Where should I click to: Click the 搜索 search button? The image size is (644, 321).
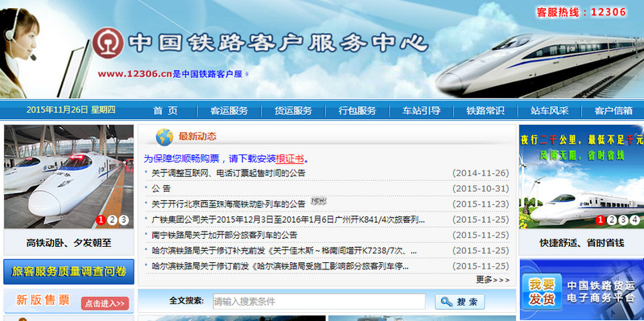(460, 302)
